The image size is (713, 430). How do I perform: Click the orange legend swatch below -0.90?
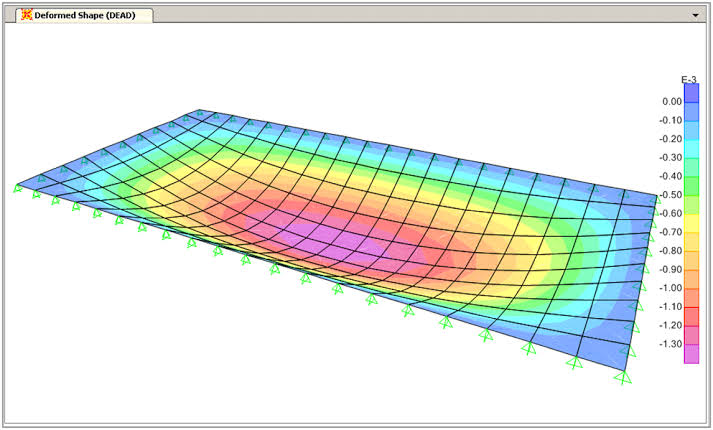point(691,280)
